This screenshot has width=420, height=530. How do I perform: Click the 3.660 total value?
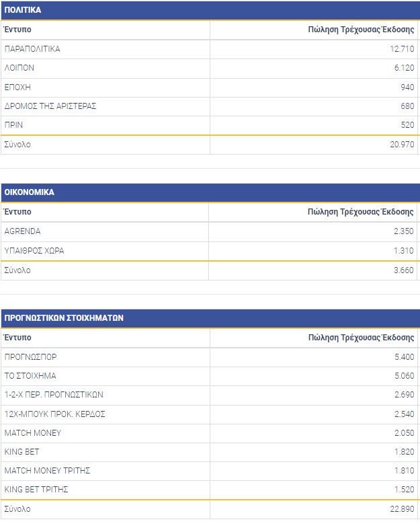(403, 270)
